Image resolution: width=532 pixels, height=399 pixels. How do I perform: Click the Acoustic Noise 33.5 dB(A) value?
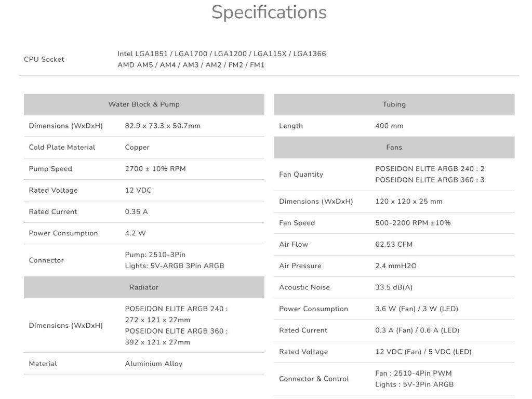393,287
